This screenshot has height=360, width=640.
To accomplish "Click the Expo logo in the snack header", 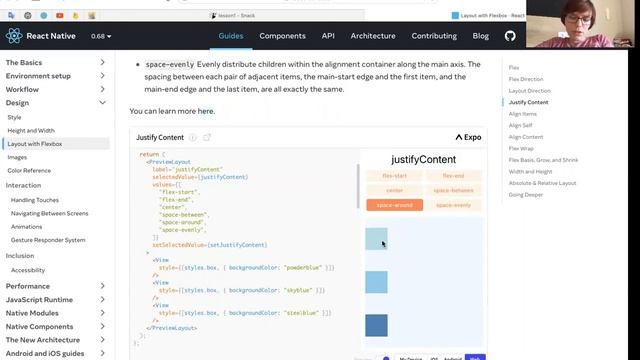I will (468, 138).
